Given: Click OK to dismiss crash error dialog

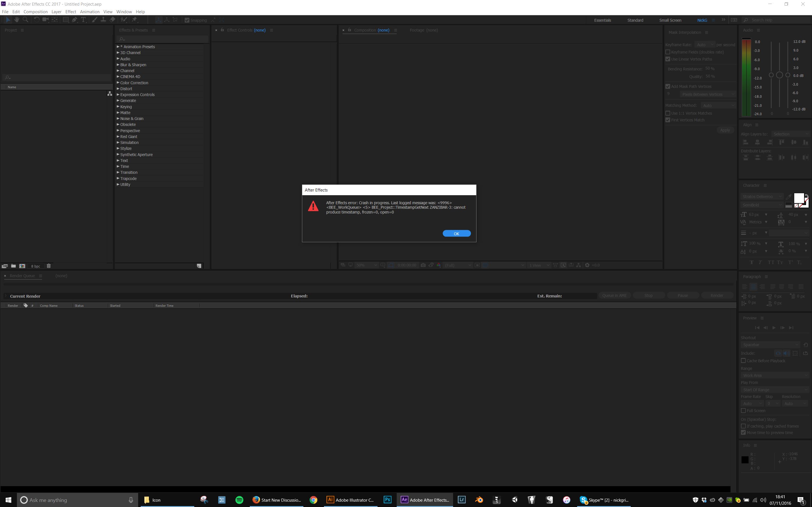Looking at the screenshot, I should click(x=456, y=233).
